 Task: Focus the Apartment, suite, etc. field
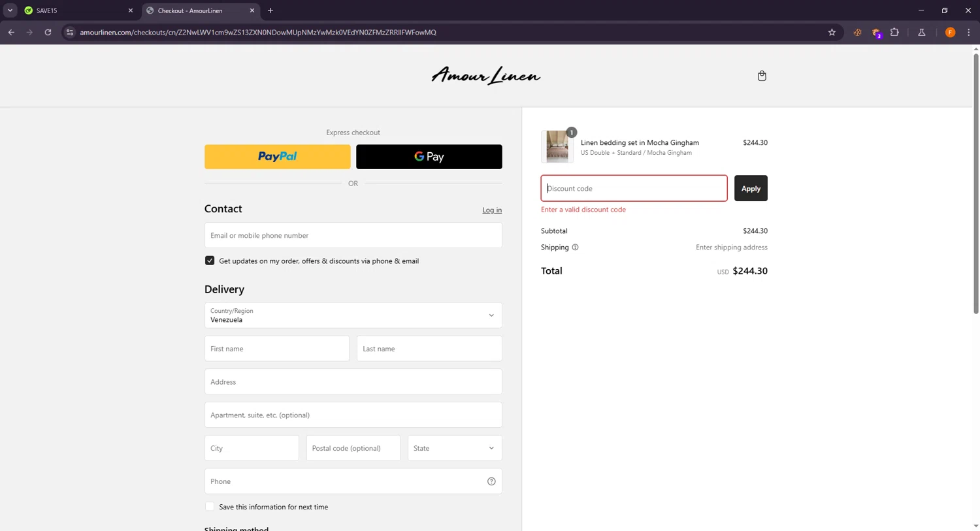[x=353, y=415]
